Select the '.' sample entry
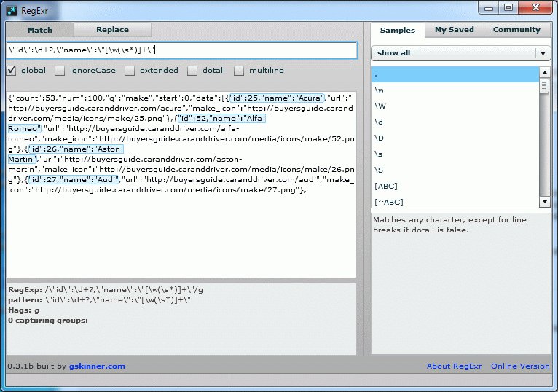 click(455, 74)
